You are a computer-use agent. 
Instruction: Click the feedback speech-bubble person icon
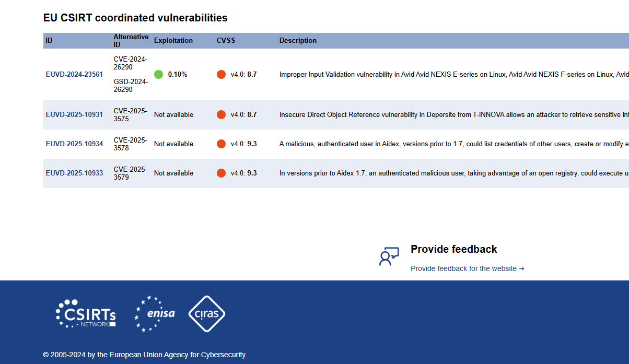click(x=389, y=256)
